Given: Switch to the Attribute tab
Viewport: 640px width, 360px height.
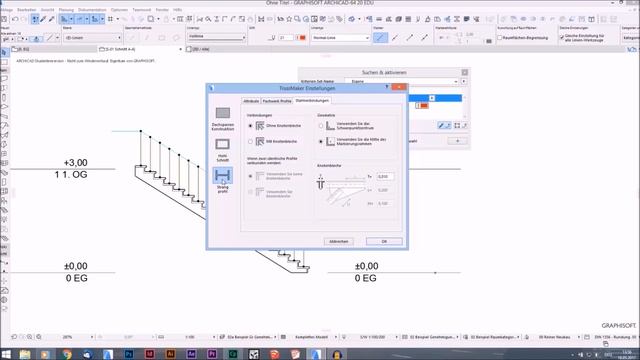Looking at the screenshot, I should 251,101.
